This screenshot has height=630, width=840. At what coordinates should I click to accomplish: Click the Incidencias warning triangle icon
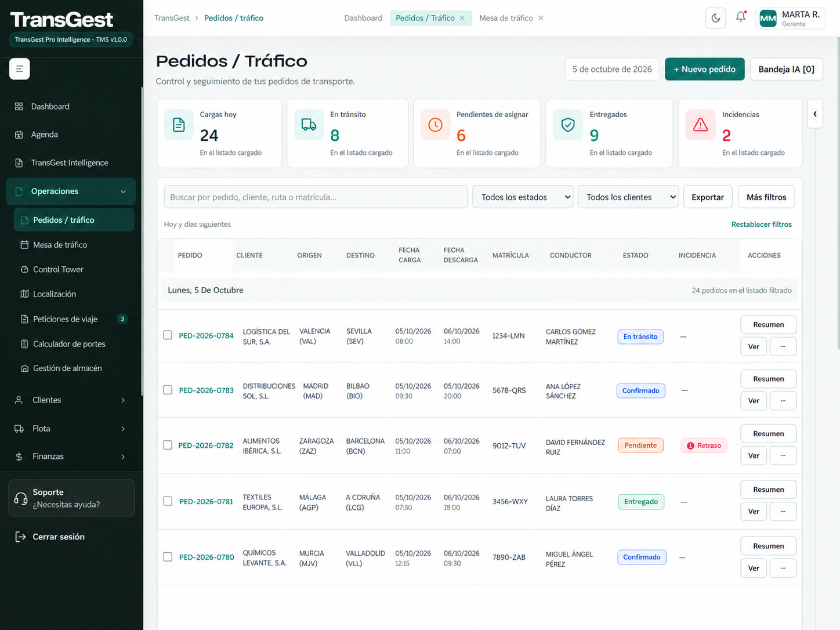pyautogui.click(x=700, y=125)
